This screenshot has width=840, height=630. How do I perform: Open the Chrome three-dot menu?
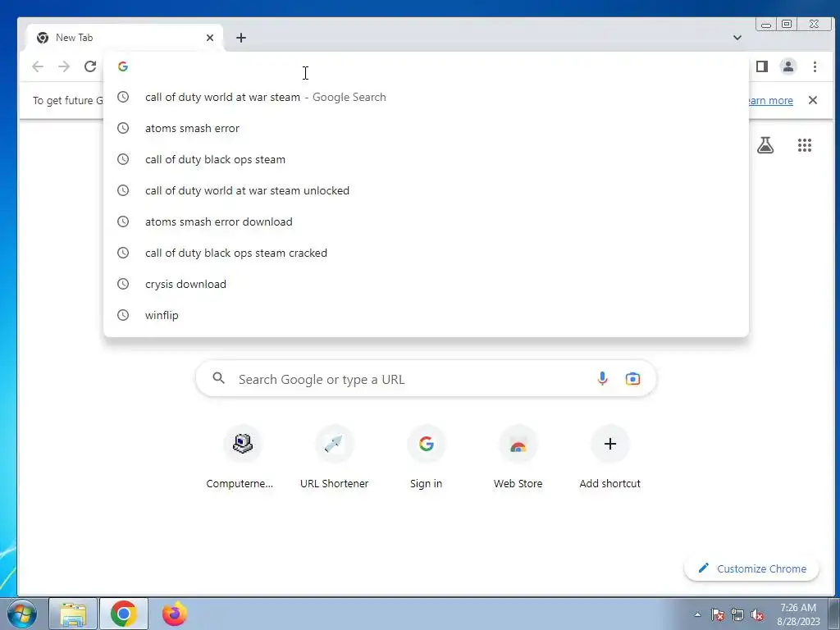pyautogui.click(x=815, y=66)
